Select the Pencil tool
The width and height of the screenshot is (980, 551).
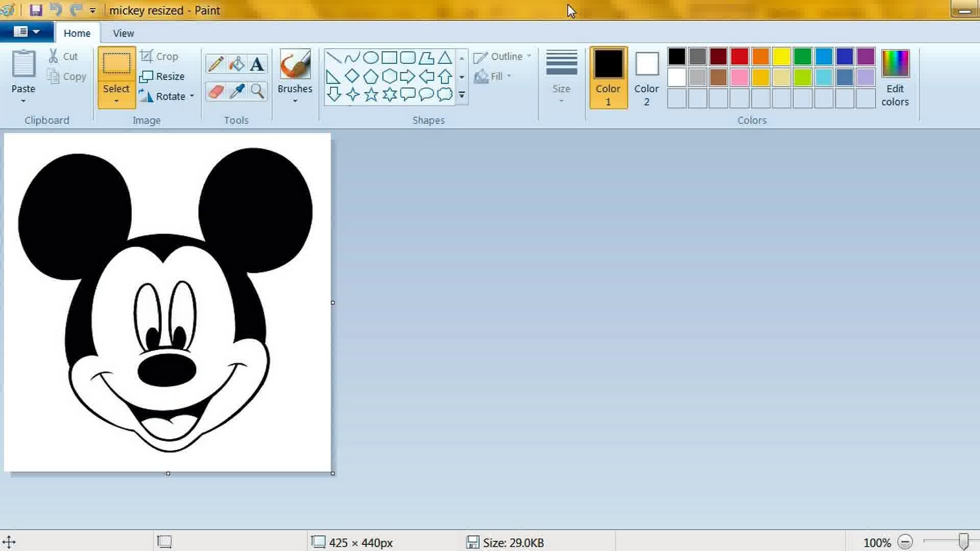[215, 63]
